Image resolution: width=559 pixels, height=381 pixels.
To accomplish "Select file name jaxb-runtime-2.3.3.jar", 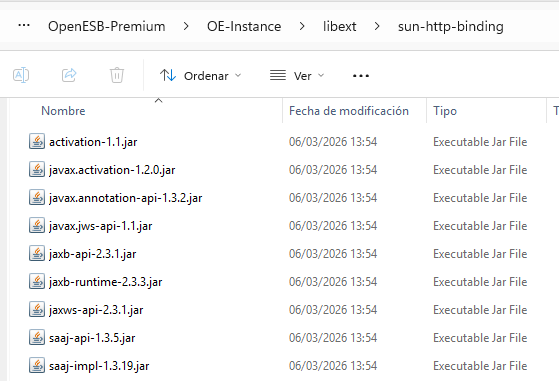I will pyautogui.click(x=106, y=282).
